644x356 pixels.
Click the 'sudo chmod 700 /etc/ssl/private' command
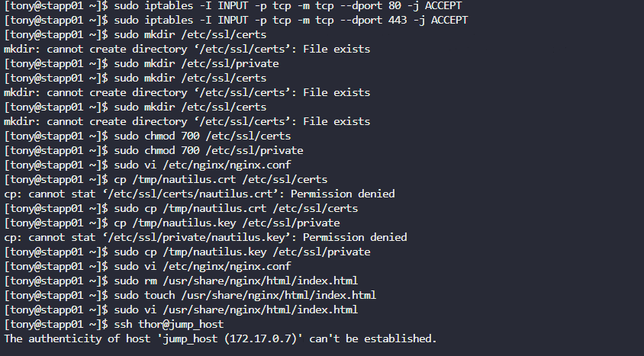[x=196, y=150]
